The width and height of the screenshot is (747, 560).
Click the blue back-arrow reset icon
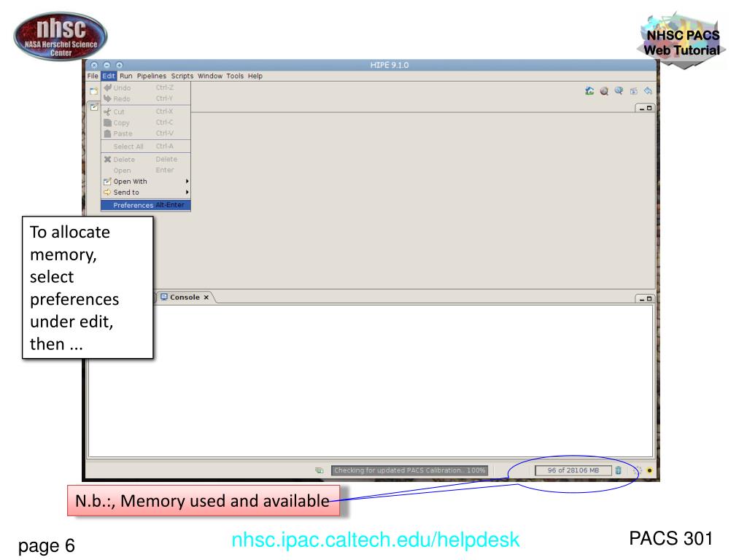pyautogui.click(x=648, y=90)
